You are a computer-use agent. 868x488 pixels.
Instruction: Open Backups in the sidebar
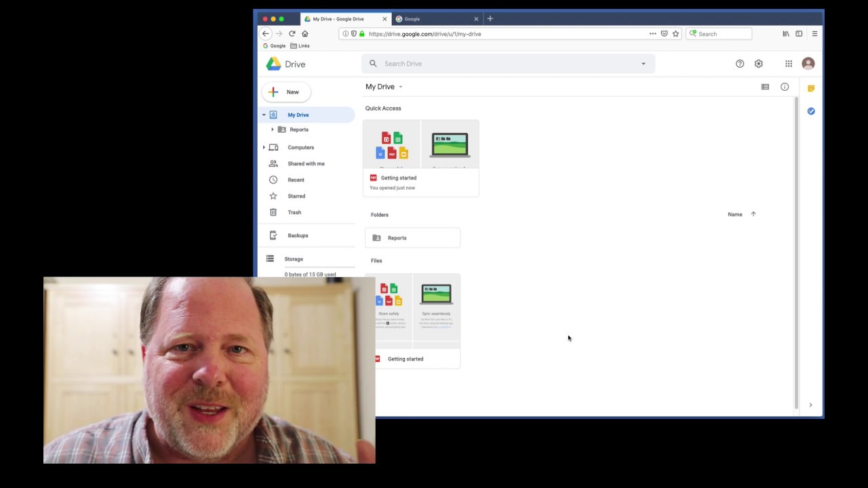[298, 235]
